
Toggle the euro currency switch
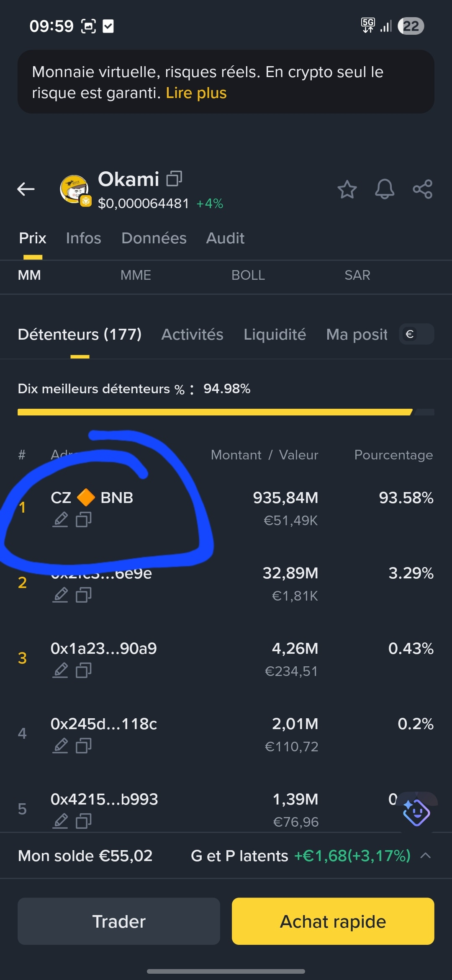tap(416, 334)
